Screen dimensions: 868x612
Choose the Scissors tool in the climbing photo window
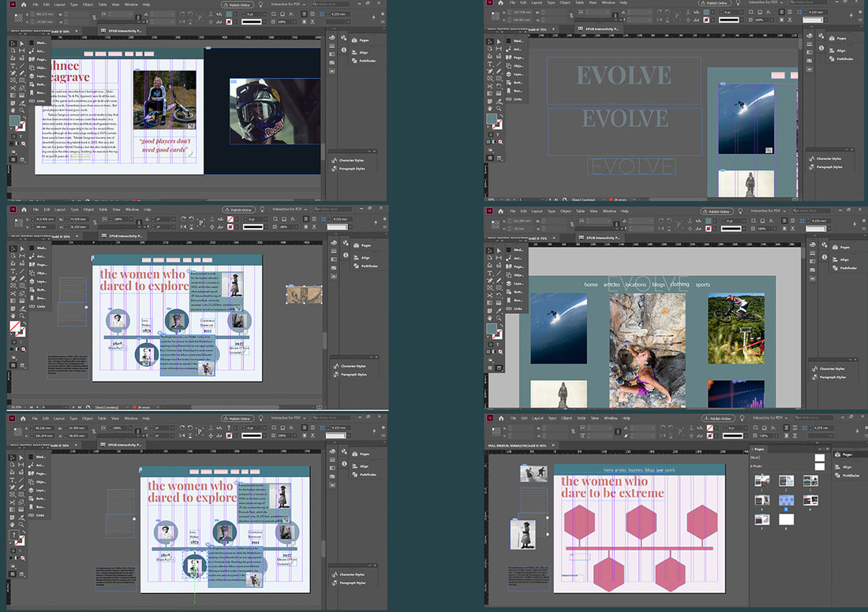tap(490, 296)
